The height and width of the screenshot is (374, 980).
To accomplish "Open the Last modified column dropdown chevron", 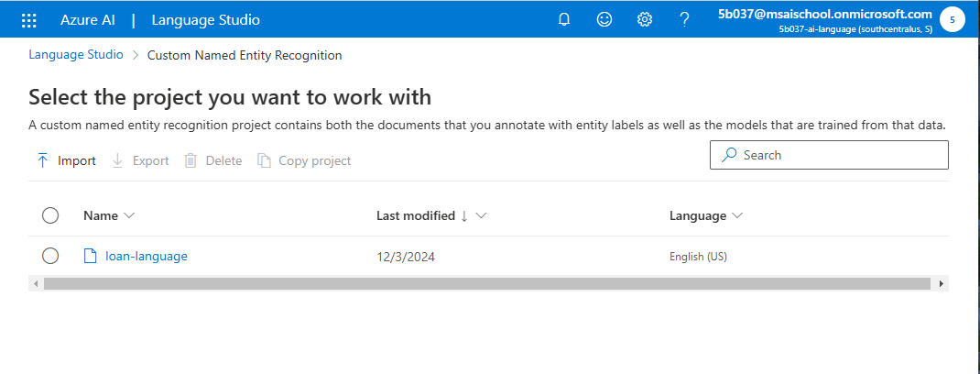I will [481, 215].
